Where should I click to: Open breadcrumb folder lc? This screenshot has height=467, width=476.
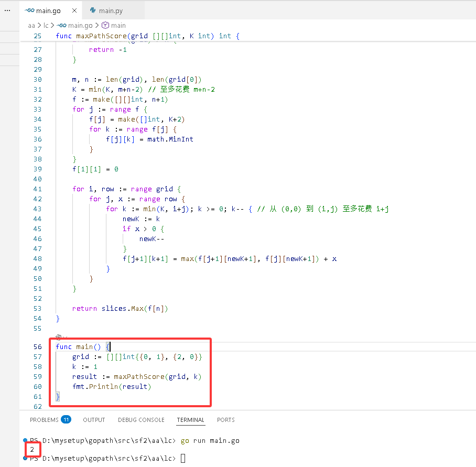pyautogui.click(x=46, y=26)
